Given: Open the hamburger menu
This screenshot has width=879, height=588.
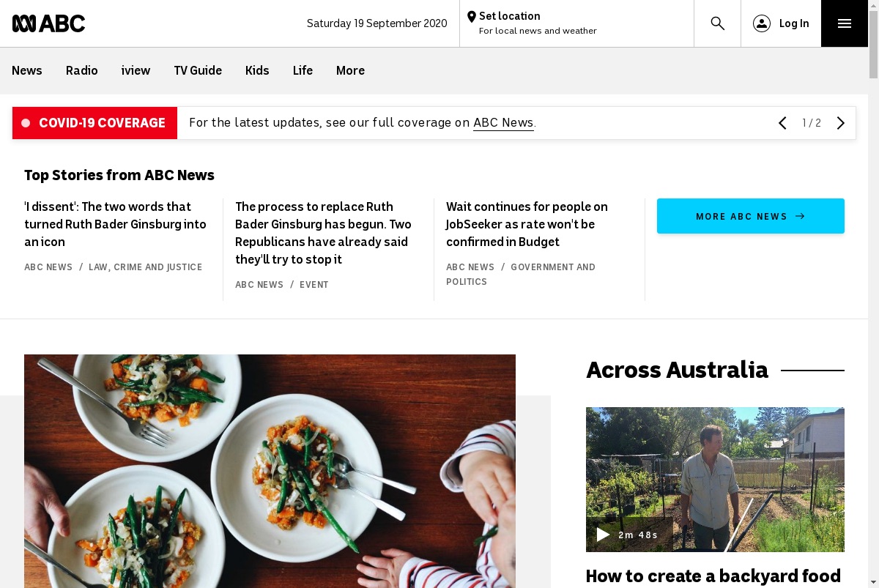Looking at the screenshot, I should click(x=845, y=23).
